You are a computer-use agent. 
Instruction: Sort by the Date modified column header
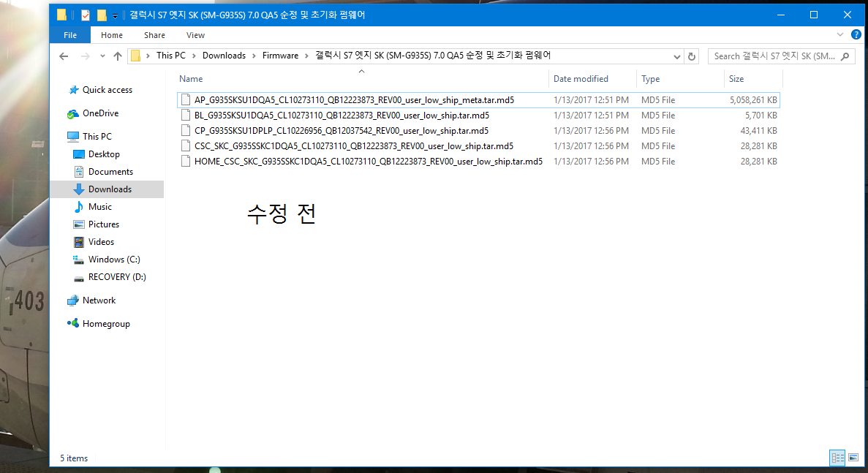point(581,79)
